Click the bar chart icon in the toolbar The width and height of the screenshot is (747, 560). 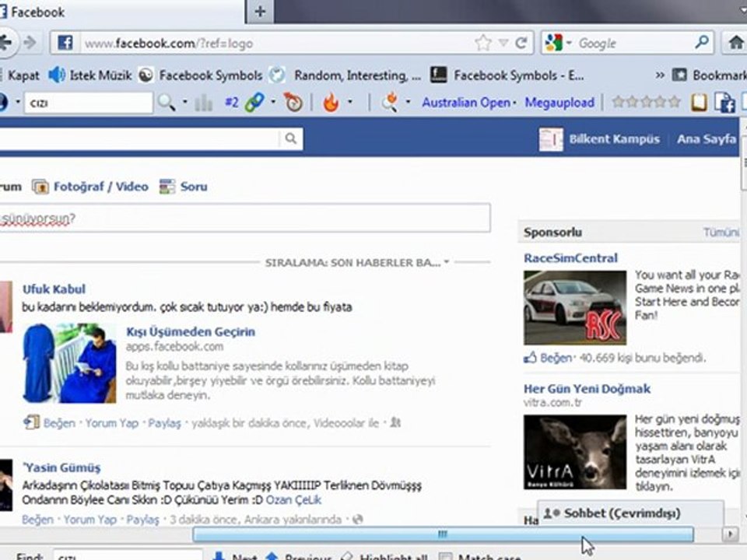click(203, 103)
